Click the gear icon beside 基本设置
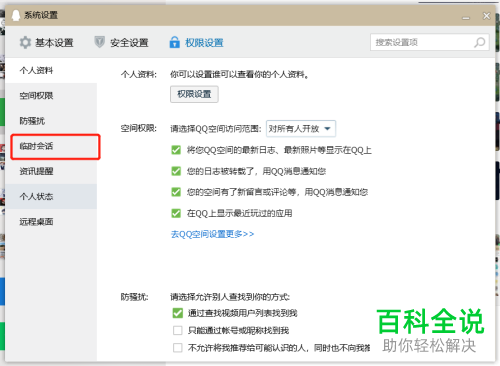The image size is (500, 366). tap(25, 43)
